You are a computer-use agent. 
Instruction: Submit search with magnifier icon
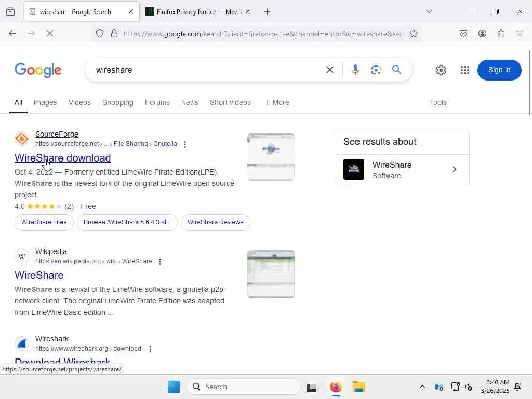point(396,70)
